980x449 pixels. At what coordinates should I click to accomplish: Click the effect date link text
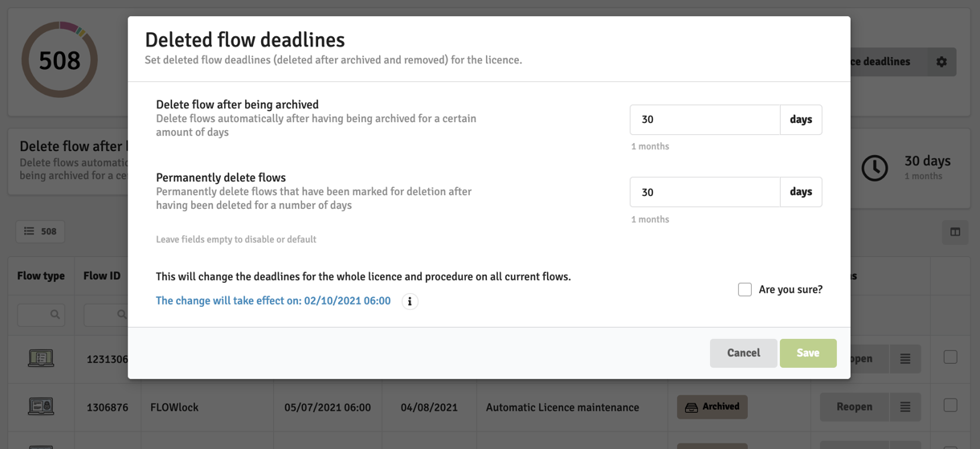(x=273, y=301)
